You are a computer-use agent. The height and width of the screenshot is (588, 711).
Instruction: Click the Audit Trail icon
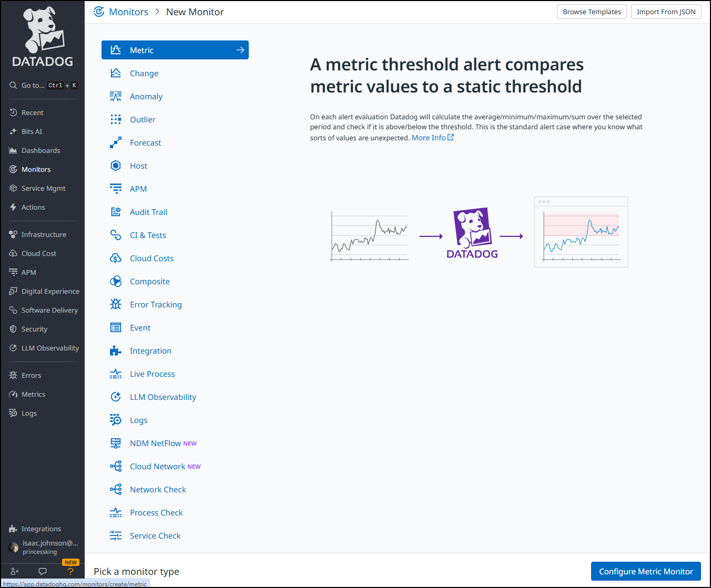pyautogui.click(x=116, y=212)
